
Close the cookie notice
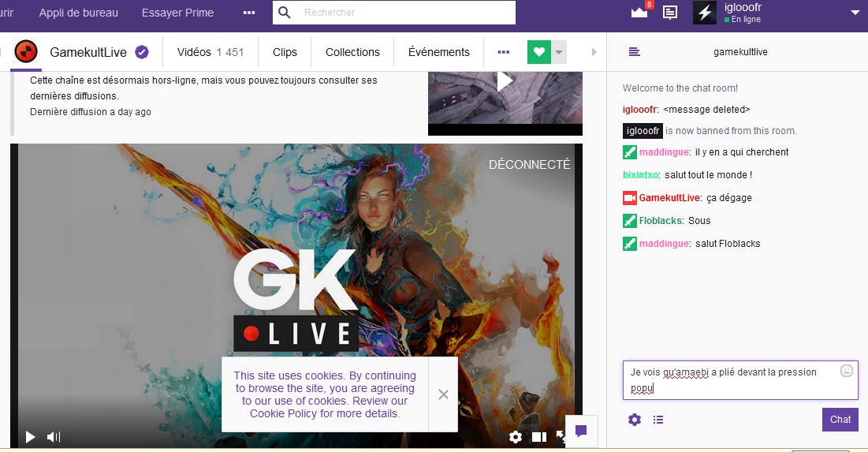coord(443,394)
